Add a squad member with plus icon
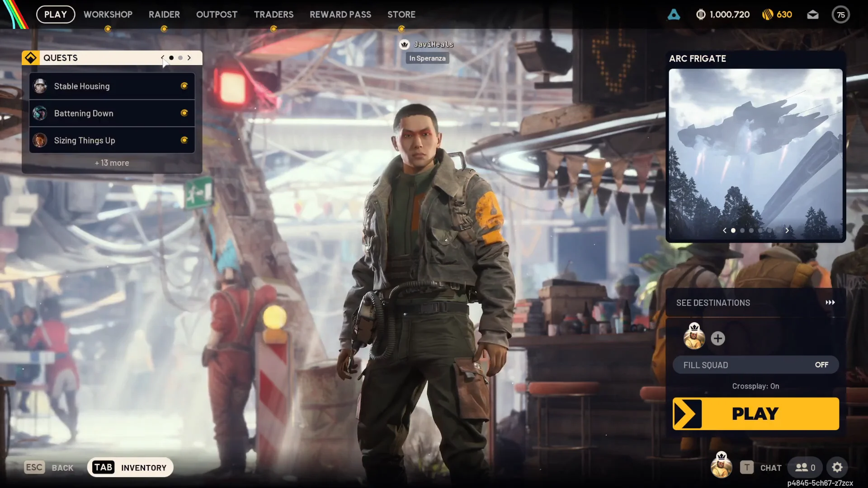The height and width of the screenshot is (488, 868). (718, 338)
